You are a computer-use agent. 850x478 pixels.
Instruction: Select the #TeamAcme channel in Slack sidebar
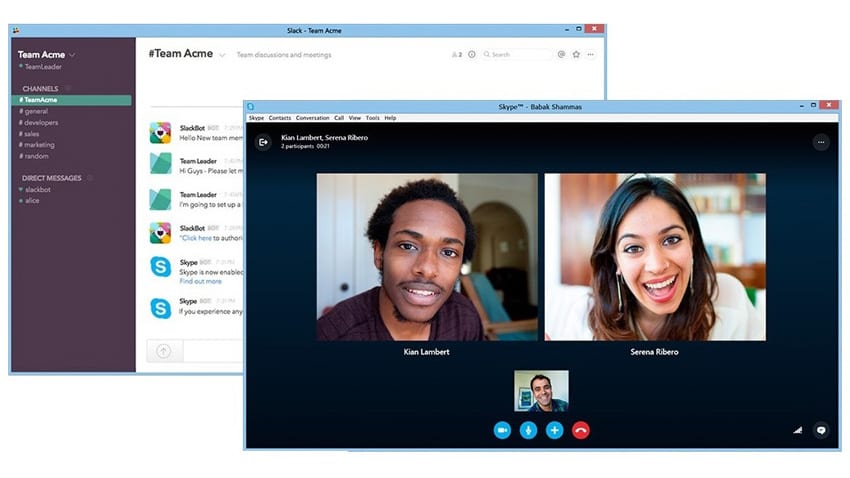point(71,100)
